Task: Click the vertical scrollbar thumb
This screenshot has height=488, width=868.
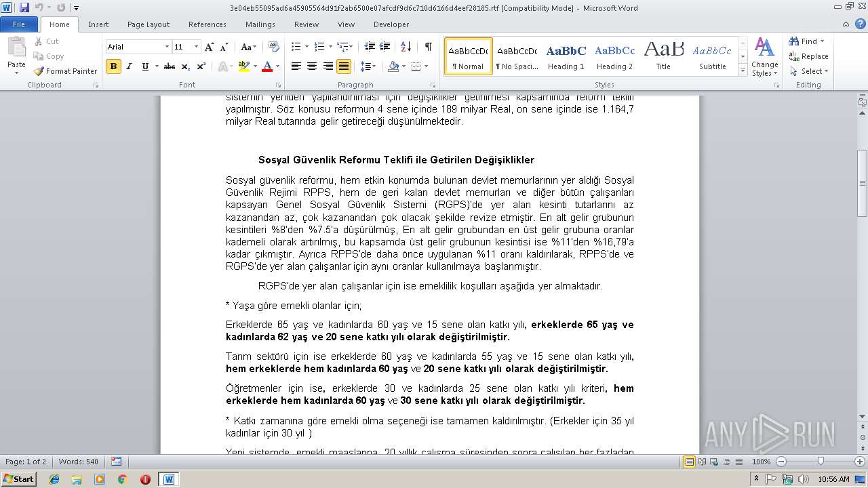Action: (x=863, y=183)
